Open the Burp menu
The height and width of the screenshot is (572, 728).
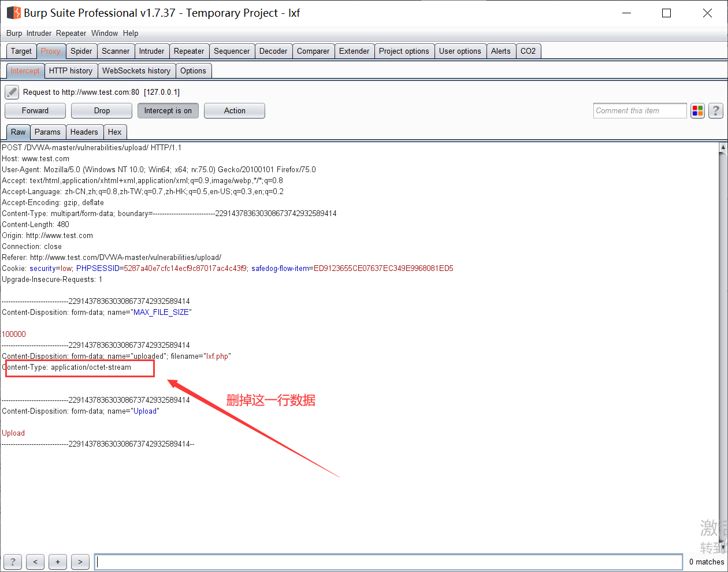pyautogui.click(x=14, y=34)
